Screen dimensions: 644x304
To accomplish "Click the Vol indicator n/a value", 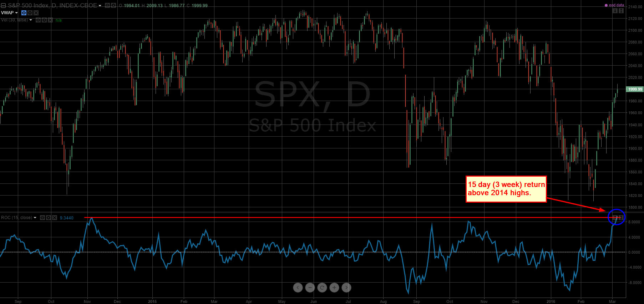I will pos(59,20).
